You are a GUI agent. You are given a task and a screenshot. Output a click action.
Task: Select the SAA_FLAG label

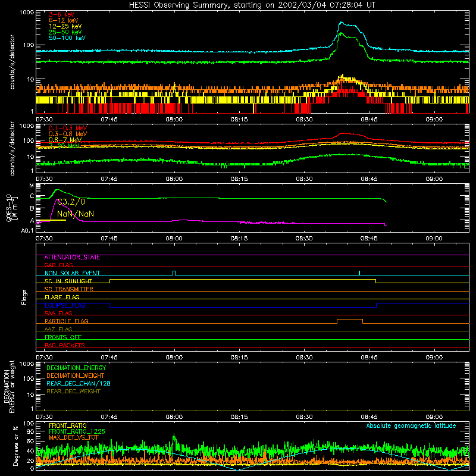(58, 313)
